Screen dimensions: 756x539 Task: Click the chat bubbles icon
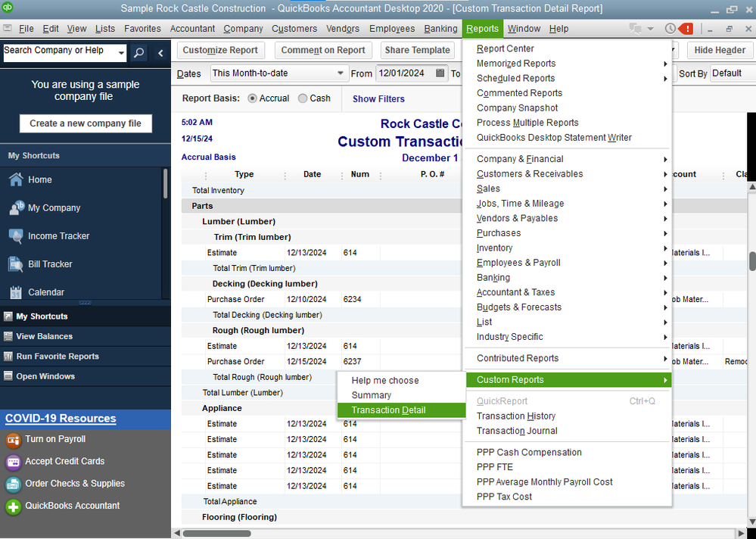click(636, 29)
